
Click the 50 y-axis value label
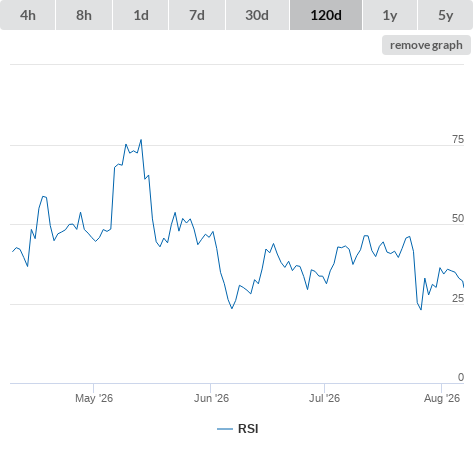pos(458,218)
